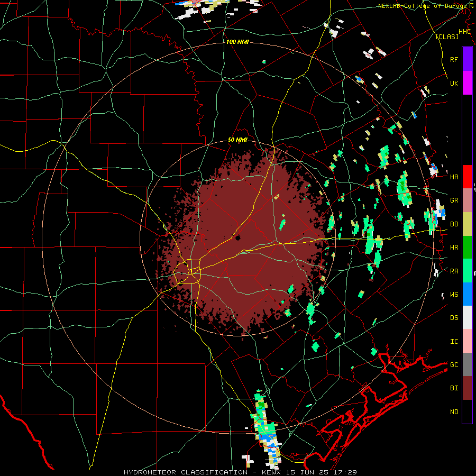Select the yellow BD color block in legend
This screenshot has height=476, width=476.
coord(467,224)
